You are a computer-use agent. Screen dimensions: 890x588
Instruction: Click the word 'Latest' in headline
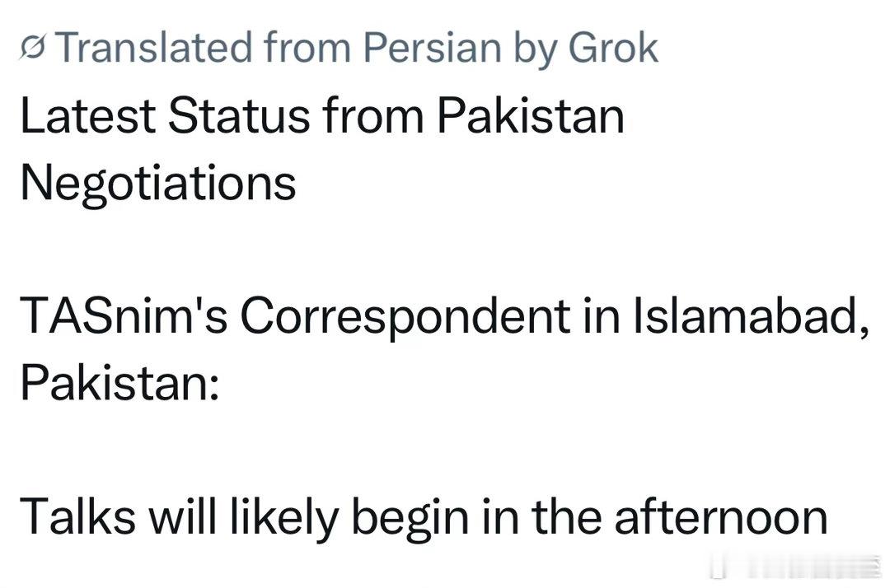point(87,116)
